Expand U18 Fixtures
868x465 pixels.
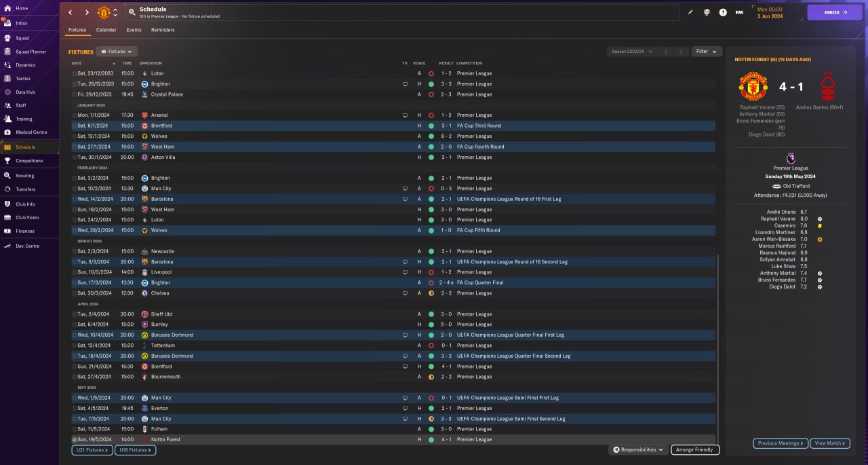pyautogui.click(x=136, y=450)
